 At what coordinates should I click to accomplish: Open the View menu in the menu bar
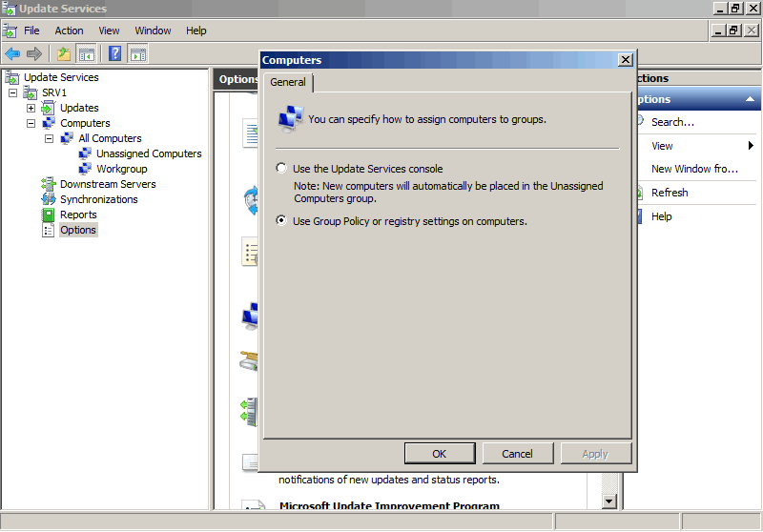pos(109,31)
